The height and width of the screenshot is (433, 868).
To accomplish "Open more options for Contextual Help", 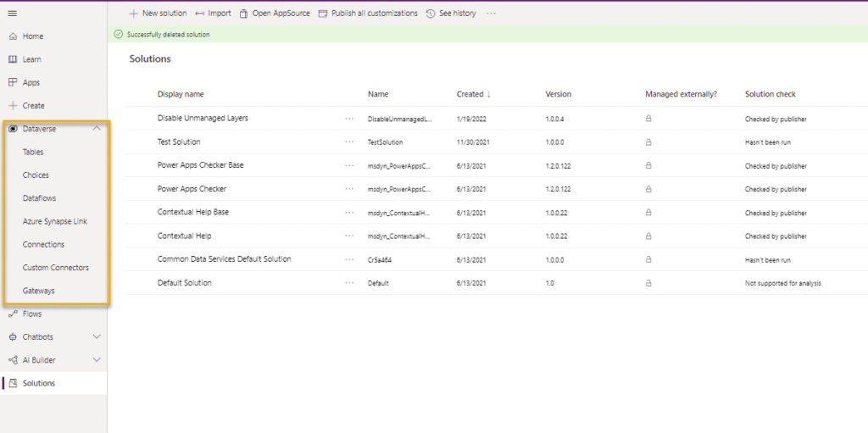I will click(349, 236).
